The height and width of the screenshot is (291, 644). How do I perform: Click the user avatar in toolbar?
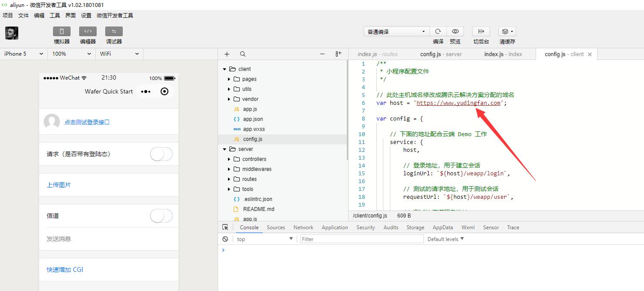tap(12, 33)
